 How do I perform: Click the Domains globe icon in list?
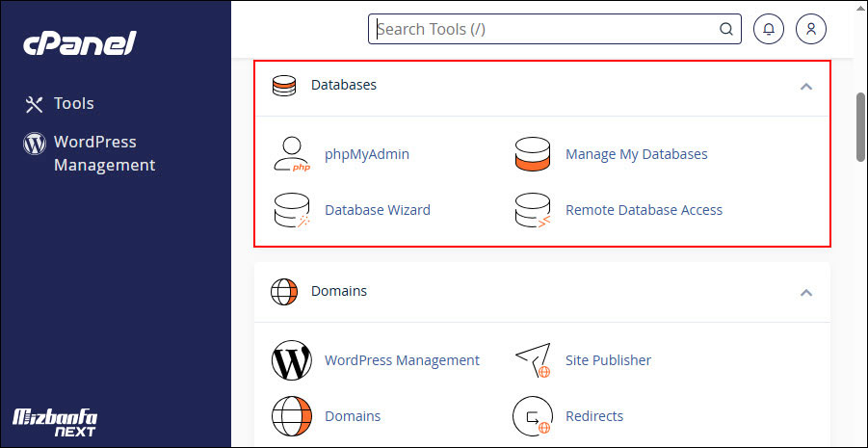click(x=292, y=416)
